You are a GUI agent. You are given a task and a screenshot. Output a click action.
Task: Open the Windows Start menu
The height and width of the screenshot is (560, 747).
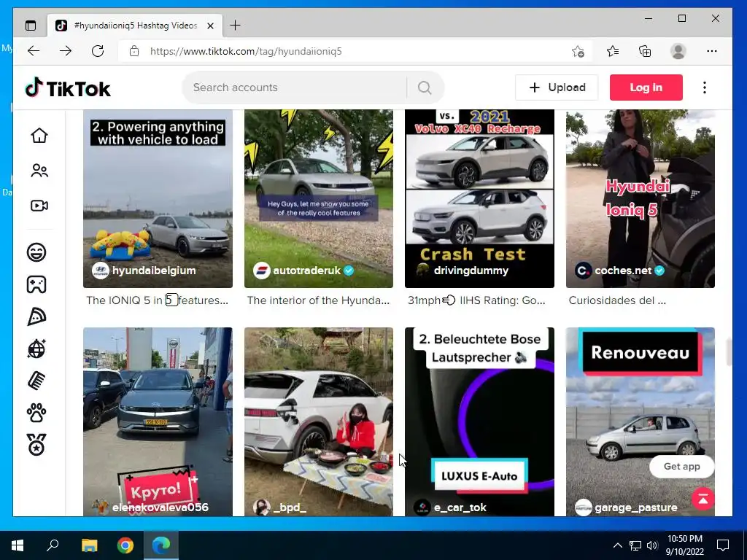pyautogui.click(x=18, y=545)
